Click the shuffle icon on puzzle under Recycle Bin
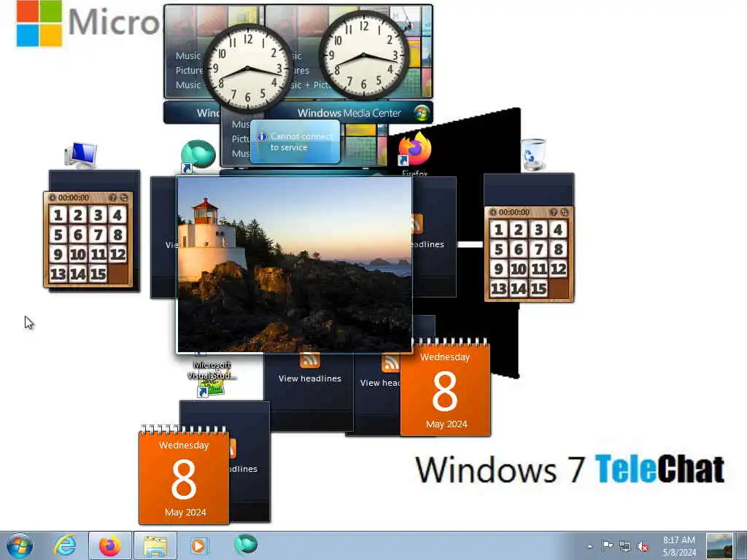This screenshot has width=747, height=560. [x=565, y=212]
